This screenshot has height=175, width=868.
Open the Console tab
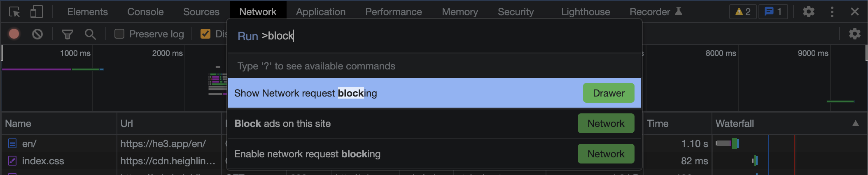145,12
